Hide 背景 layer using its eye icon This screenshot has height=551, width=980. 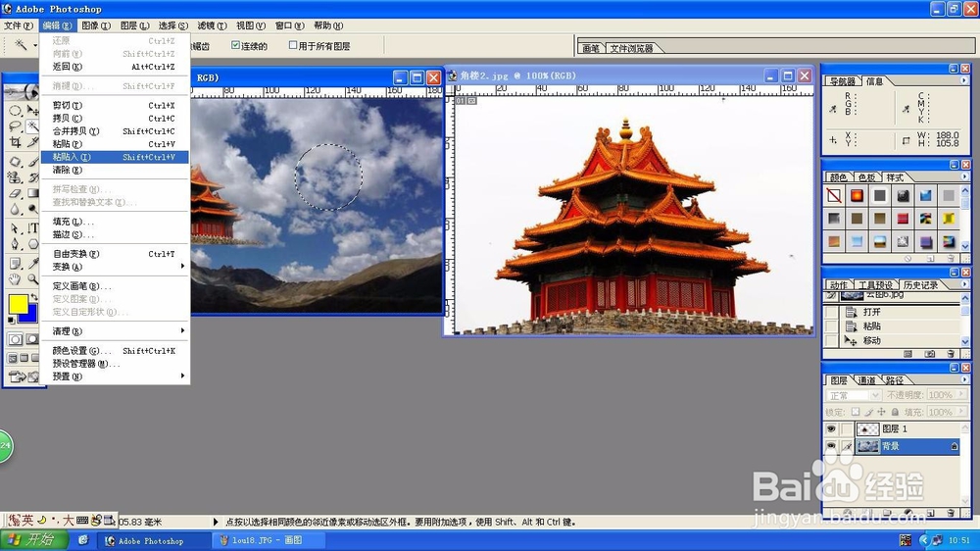(x=831, y=446)
